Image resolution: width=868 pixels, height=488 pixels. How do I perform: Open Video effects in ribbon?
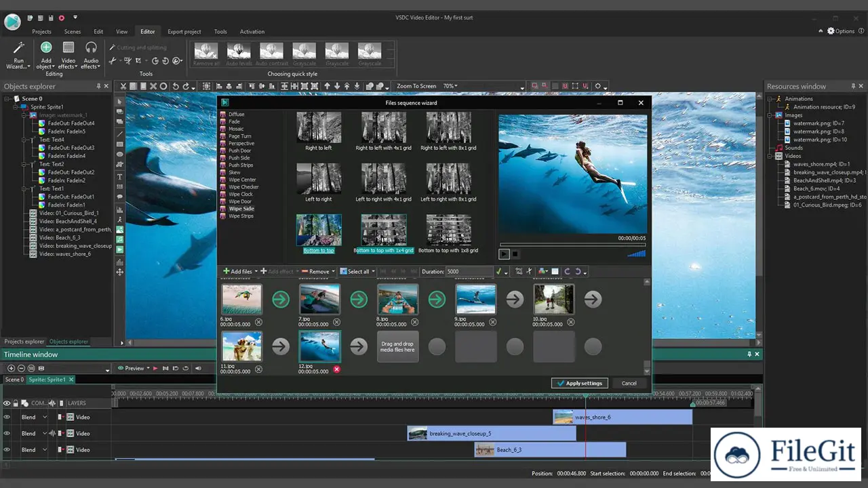tap(68, 55)
